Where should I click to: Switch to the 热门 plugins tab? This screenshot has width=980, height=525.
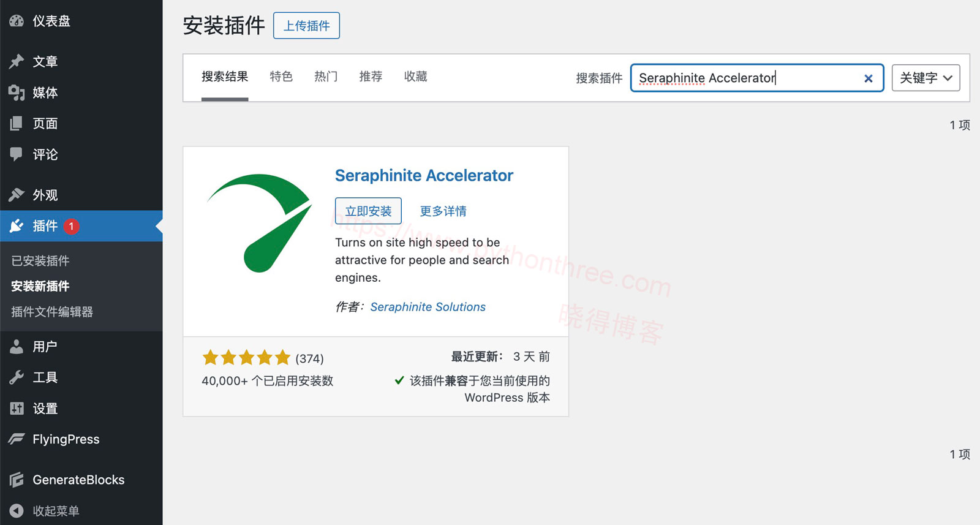pos(326,77)
